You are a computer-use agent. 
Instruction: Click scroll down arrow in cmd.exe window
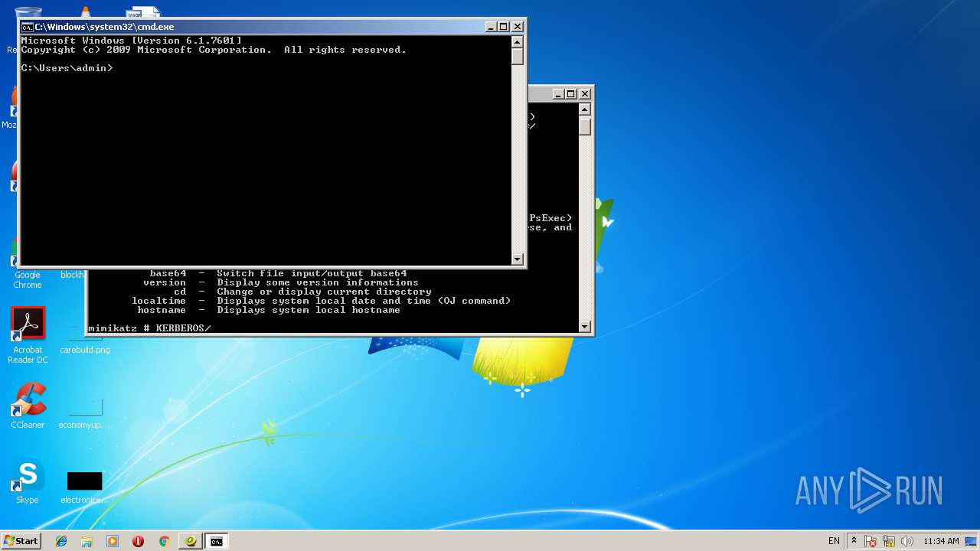tap(518, 259)
